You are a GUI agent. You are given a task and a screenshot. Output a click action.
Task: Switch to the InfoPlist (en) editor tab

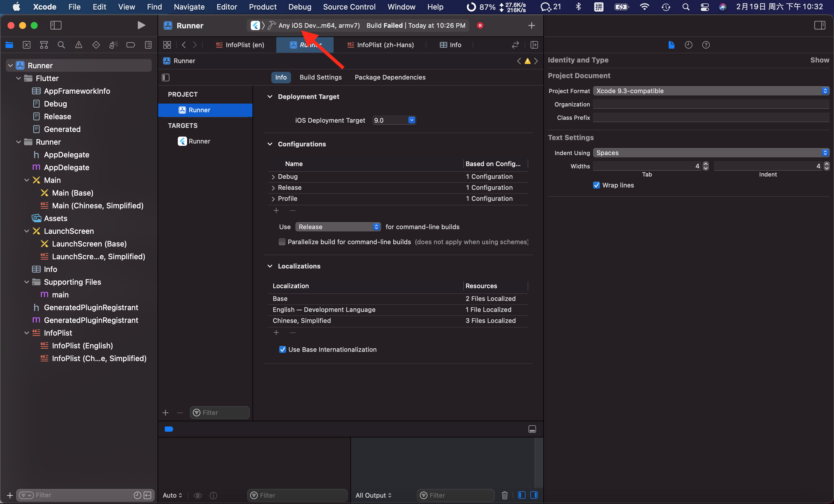pos(240,45)
